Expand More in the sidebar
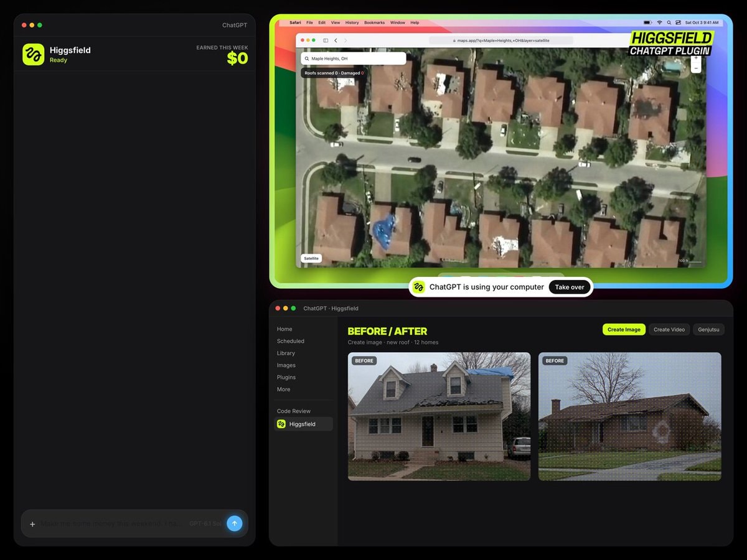747x560 pixels. point(283,390)
